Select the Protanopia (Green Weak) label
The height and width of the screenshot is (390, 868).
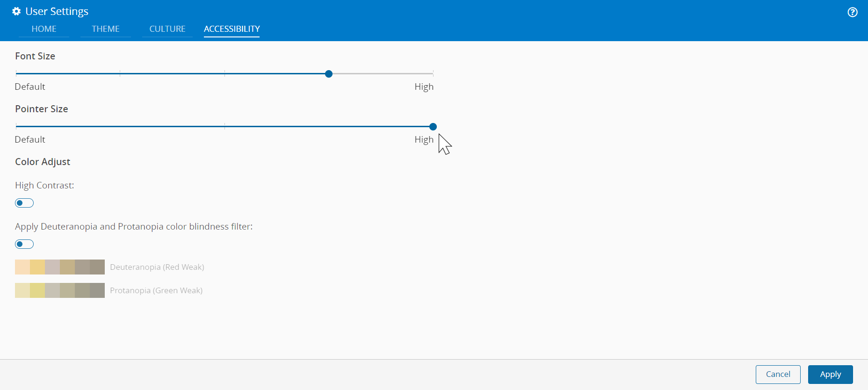[x=156, y=290]
